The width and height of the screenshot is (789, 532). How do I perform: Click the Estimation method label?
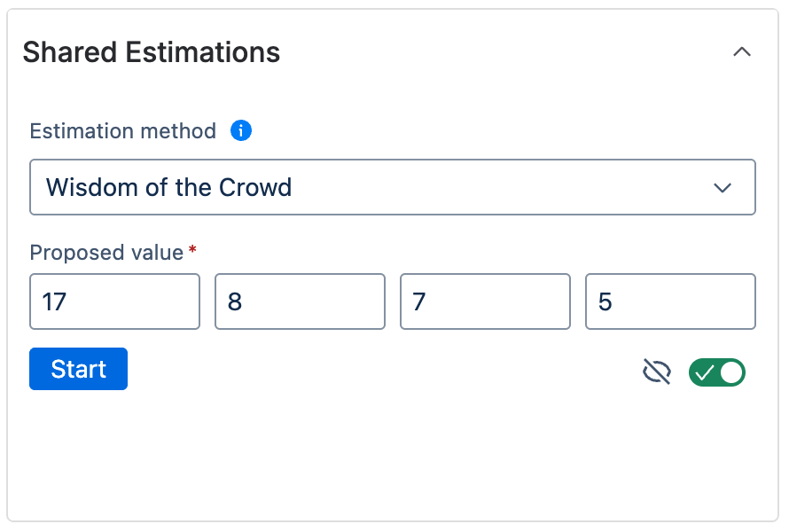[123, 131]
